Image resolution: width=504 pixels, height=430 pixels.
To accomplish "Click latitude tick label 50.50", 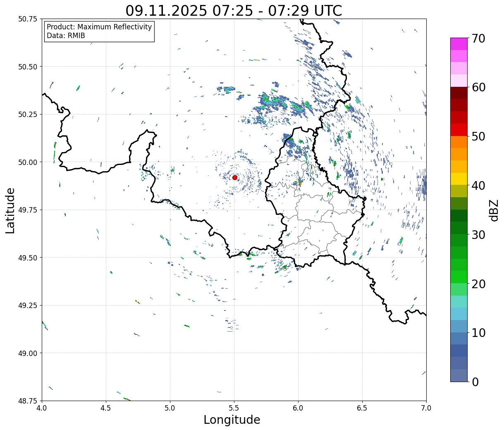I will (28, 67).
